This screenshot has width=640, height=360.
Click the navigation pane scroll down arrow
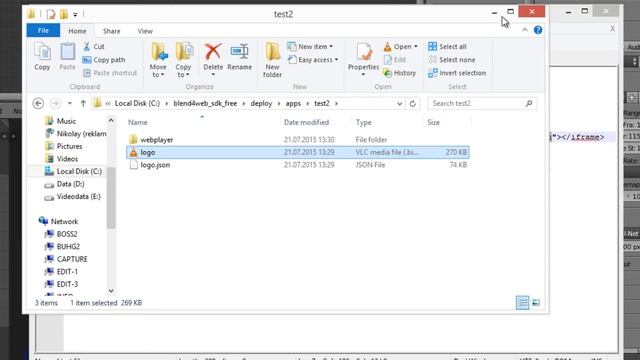point(111,291)
